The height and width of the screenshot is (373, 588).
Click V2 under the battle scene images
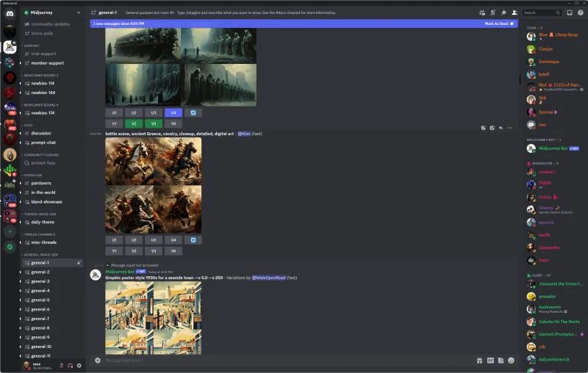134,251
